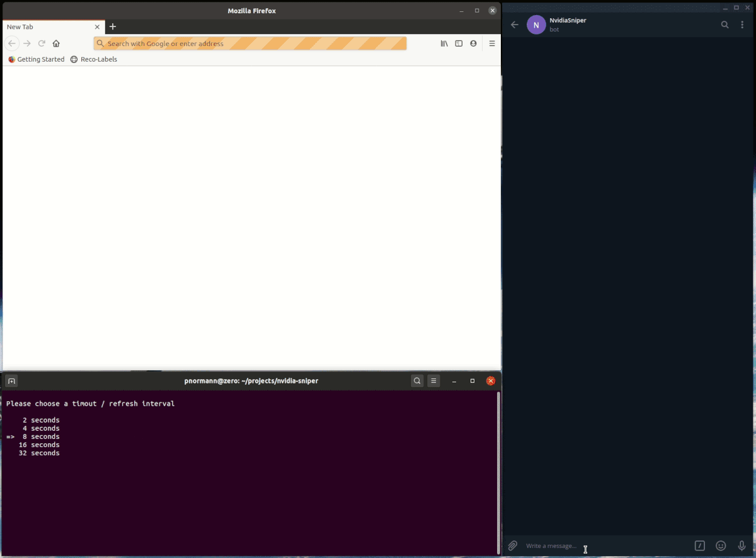Select the New Tab tab
Viewport: 756px width, 558px height.
tap(52, 27)
